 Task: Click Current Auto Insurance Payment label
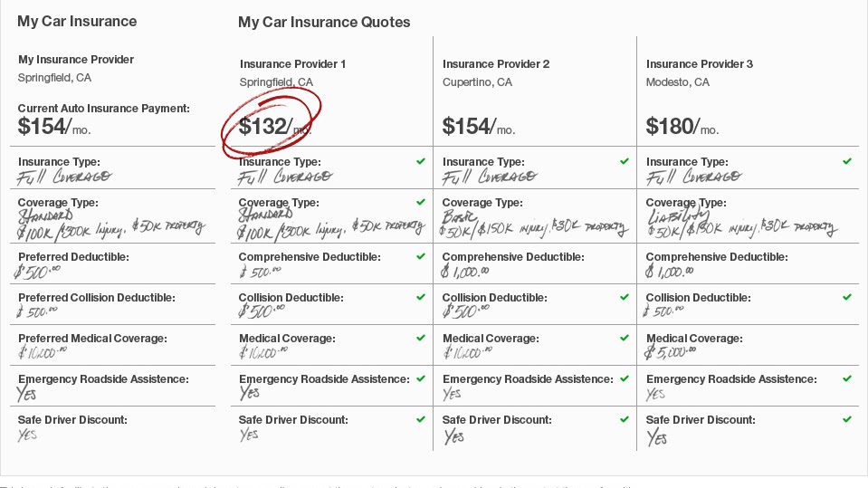[x=103, y=109]
